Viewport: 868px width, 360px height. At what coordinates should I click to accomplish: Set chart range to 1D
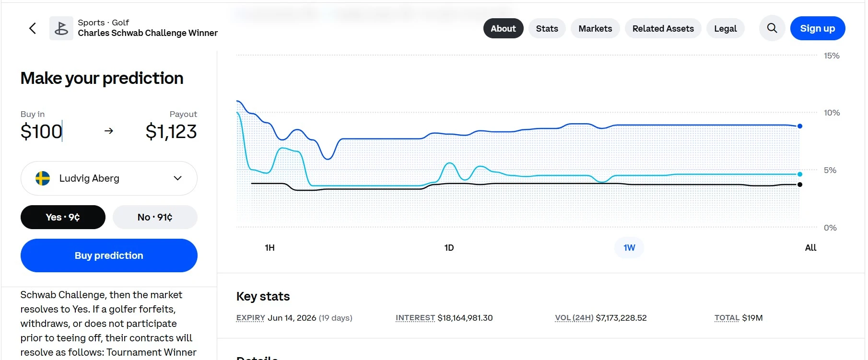pyautogui.click(x=449, y=248)
